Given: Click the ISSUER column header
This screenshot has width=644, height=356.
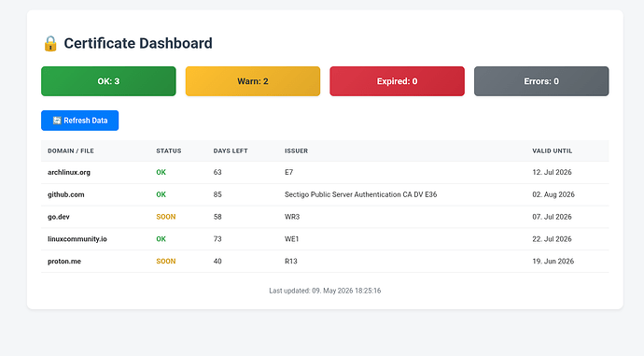Looking at the screenshot, I should tap(296, 150).
